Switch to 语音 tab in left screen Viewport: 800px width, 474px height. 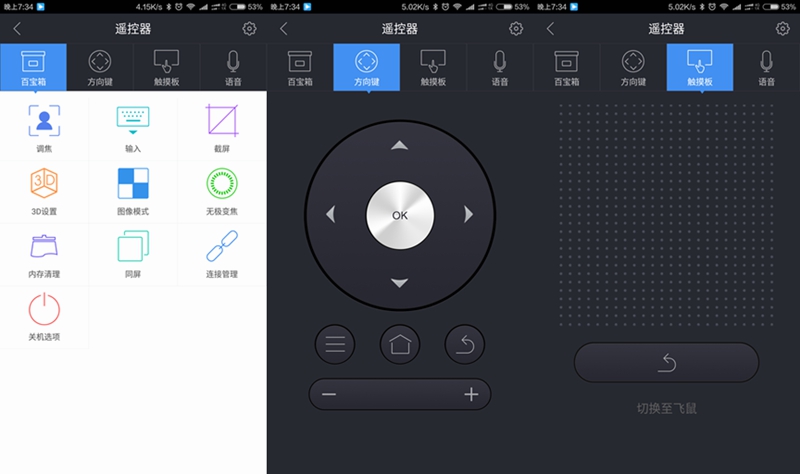coord(233,67)
